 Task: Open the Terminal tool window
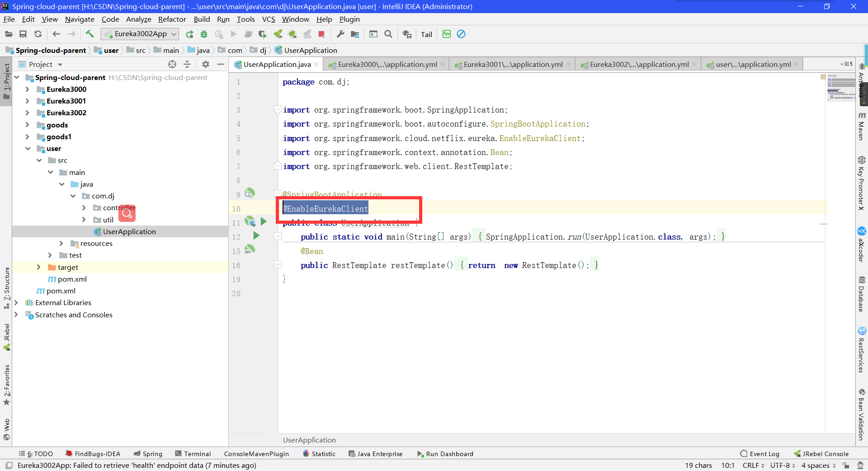click(193, 454)
